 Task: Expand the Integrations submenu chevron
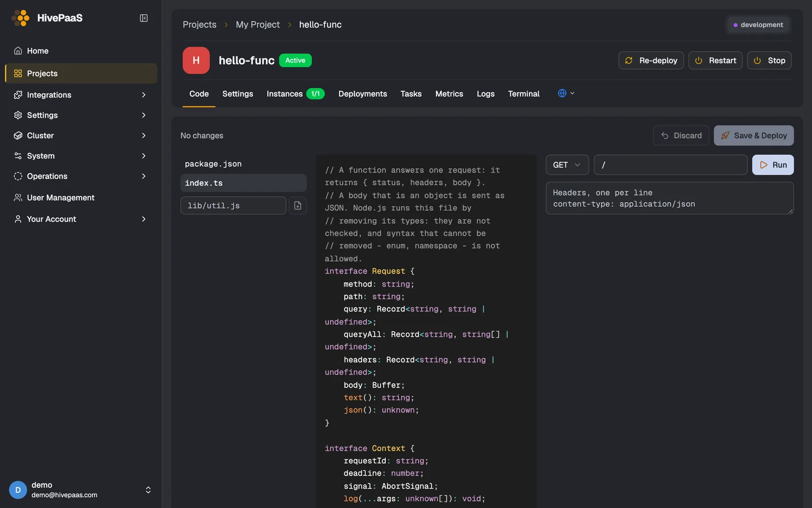144,95
